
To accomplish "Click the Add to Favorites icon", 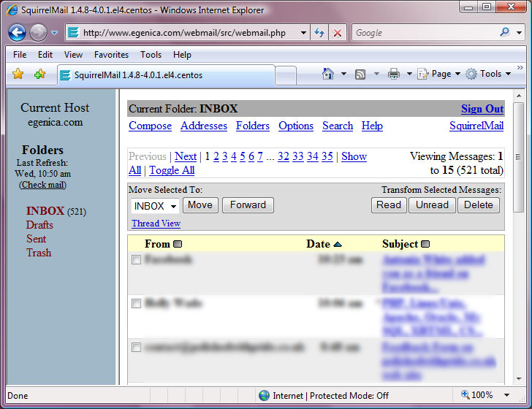I will (x=40, y=74).
